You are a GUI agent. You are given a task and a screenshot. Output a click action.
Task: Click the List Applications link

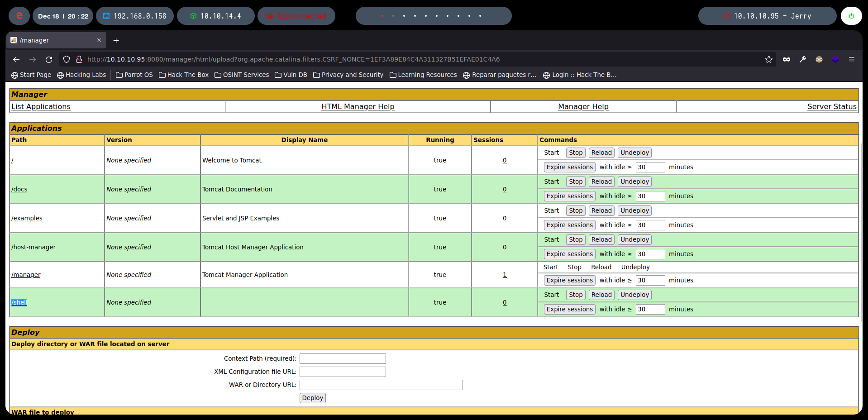[41, 106]
